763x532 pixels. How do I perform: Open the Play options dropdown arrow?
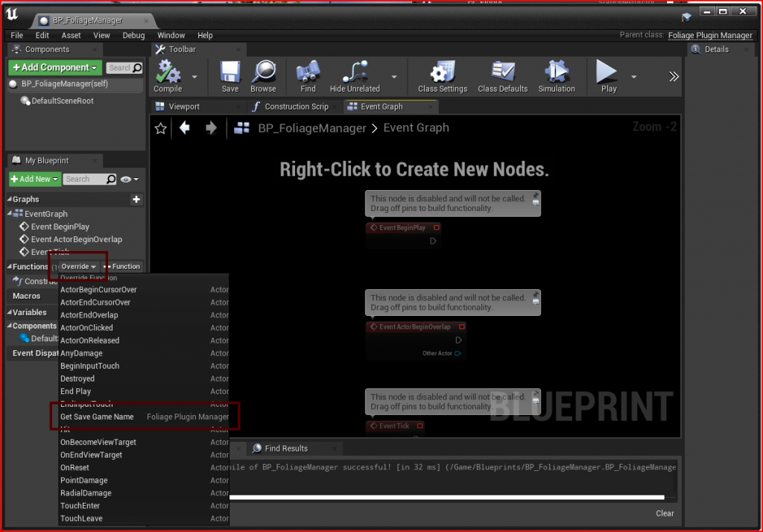coord(633,77)
